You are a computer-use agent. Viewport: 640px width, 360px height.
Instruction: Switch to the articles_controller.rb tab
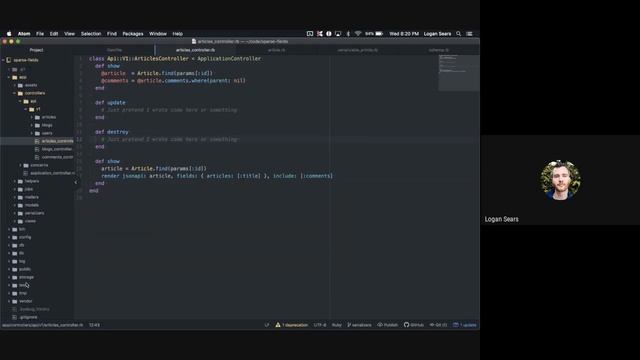pos(196,50)
